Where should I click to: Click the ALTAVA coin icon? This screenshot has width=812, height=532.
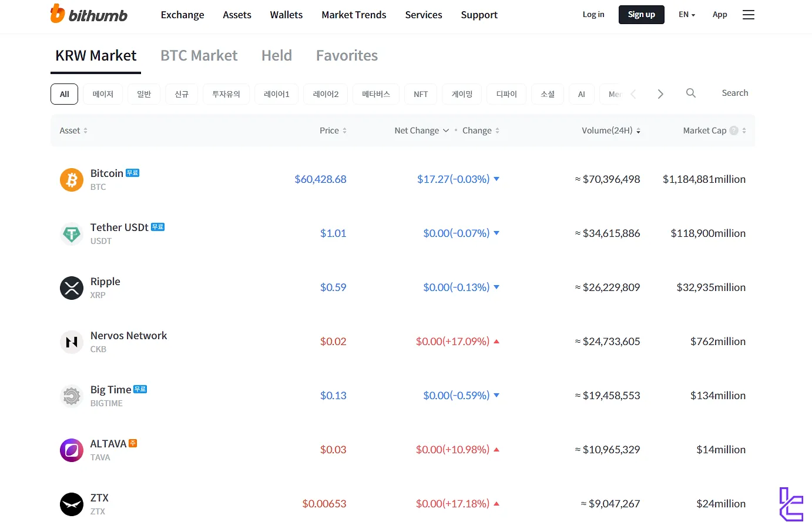pos(72,450)
